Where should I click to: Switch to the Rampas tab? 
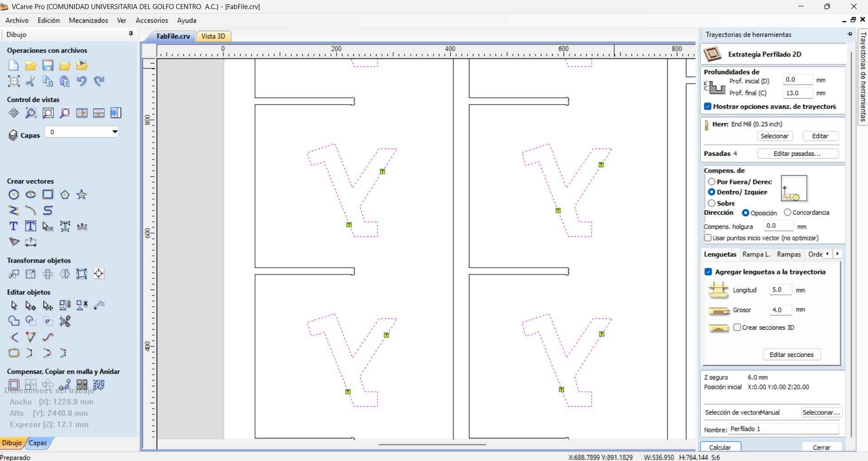point(789,255)
